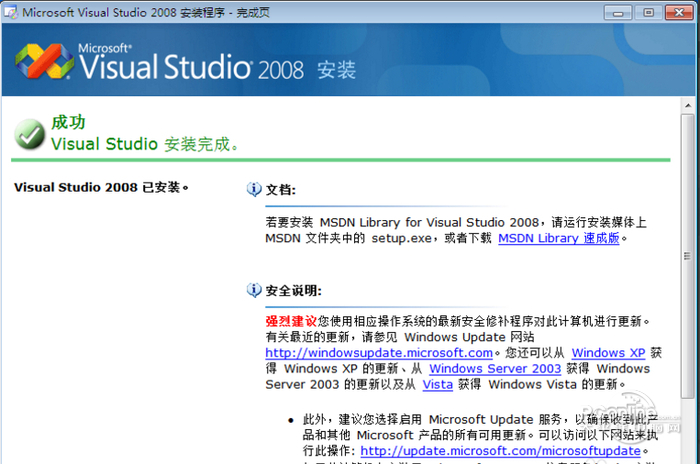This screenshot has height=464, width=700.
Task: Click the Visual Studio 2008 logo
Action: tap(45, 61)
